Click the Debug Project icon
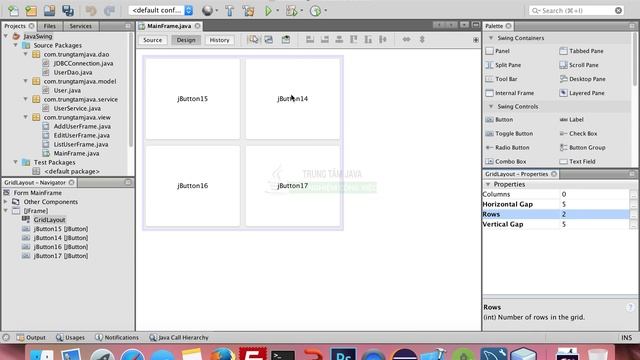 [x=291, y=11]
